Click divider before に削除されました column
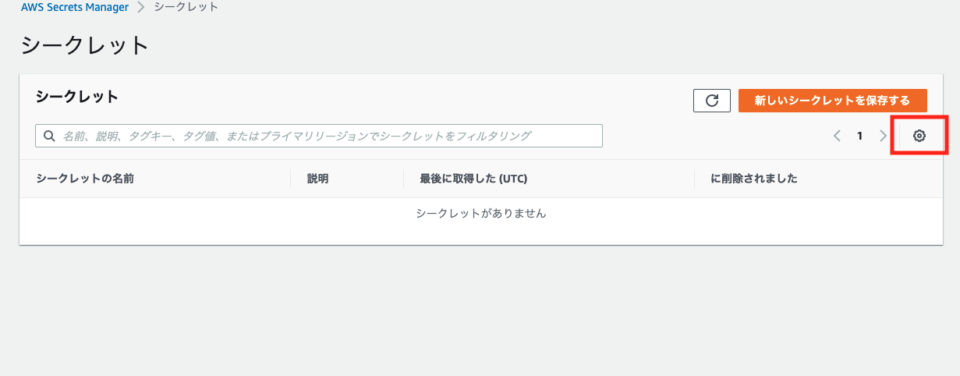Image resolution: width=960 pixels, height=376 pixels. point(695,179)
